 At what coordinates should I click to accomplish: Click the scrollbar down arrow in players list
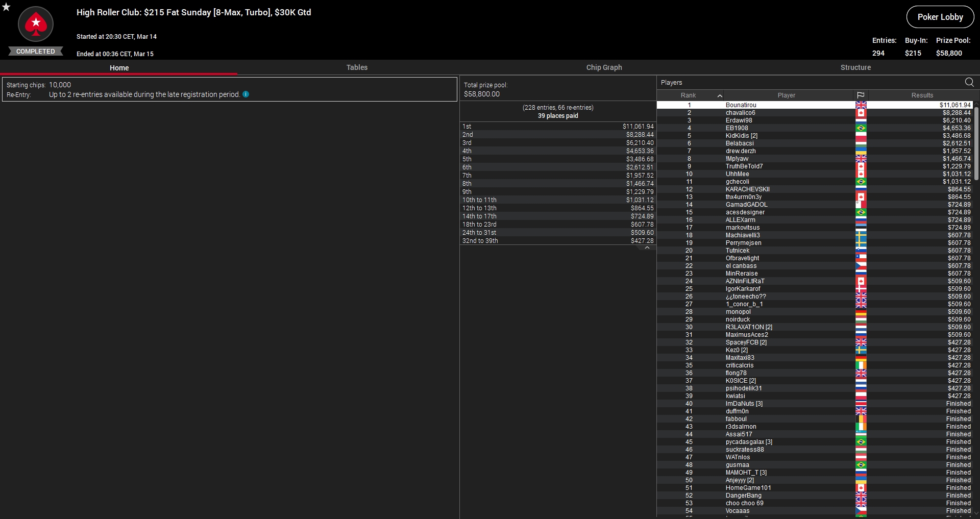[x=977, y=513]
